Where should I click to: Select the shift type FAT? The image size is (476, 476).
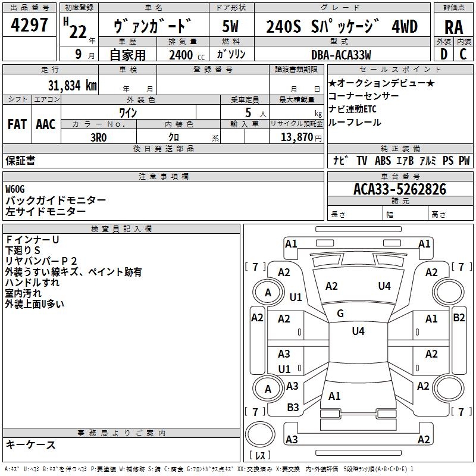point(17,124)
